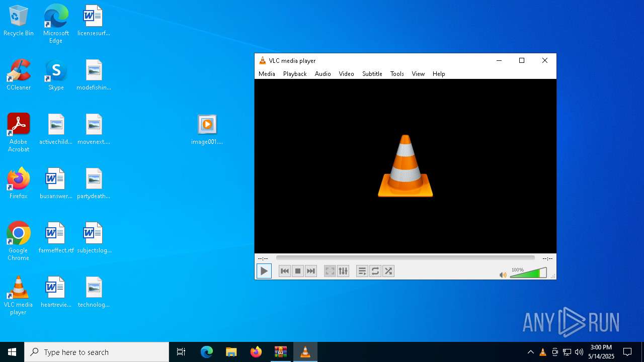Viewport: 644px width, 362px height.
Task: Open the taskbar clock and date
Action: click(601, 352)
